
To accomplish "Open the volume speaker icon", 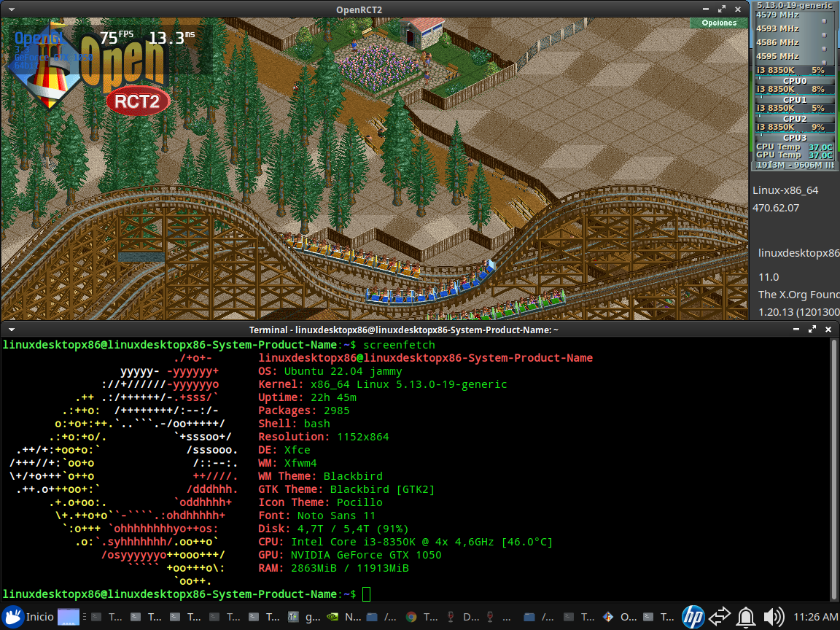I will [774, 617].
